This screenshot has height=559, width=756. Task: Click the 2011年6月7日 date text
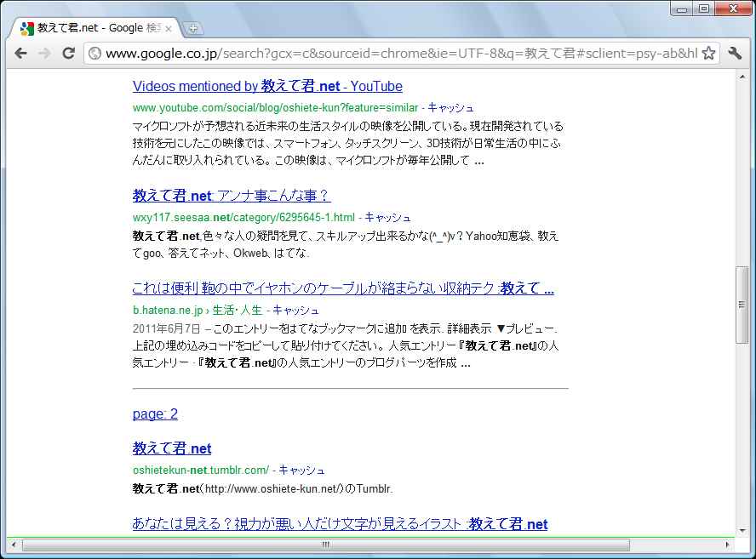[x=166, y=328]
